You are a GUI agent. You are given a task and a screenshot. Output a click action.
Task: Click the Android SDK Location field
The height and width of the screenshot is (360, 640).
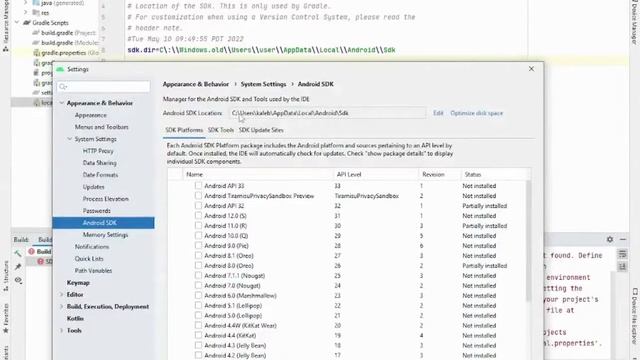(327, 113)
